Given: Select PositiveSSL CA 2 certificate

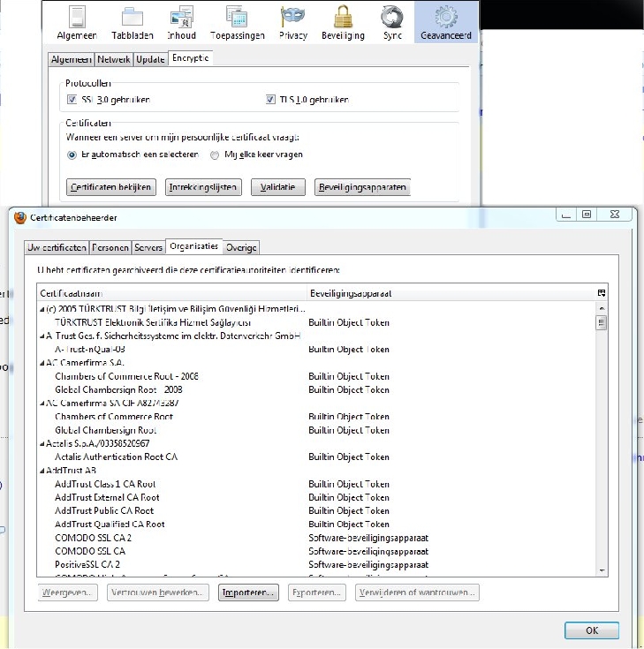Looking at the screenshot, I should 316,564.
